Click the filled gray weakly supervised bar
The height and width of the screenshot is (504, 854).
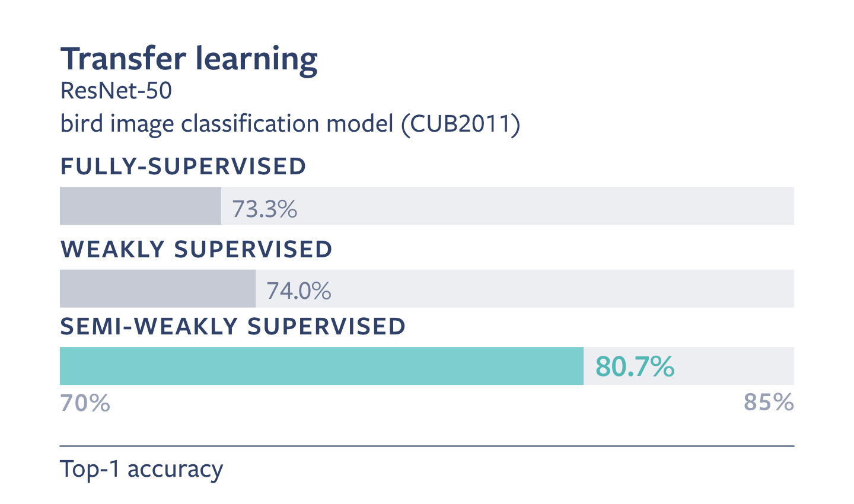pos(158,289)
